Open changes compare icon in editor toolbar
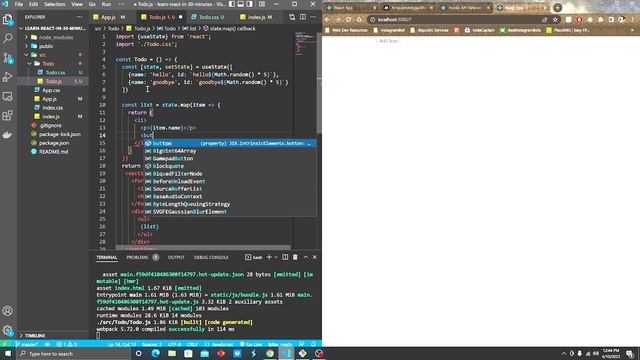This screenshot has height=360, width=640. 292,17
